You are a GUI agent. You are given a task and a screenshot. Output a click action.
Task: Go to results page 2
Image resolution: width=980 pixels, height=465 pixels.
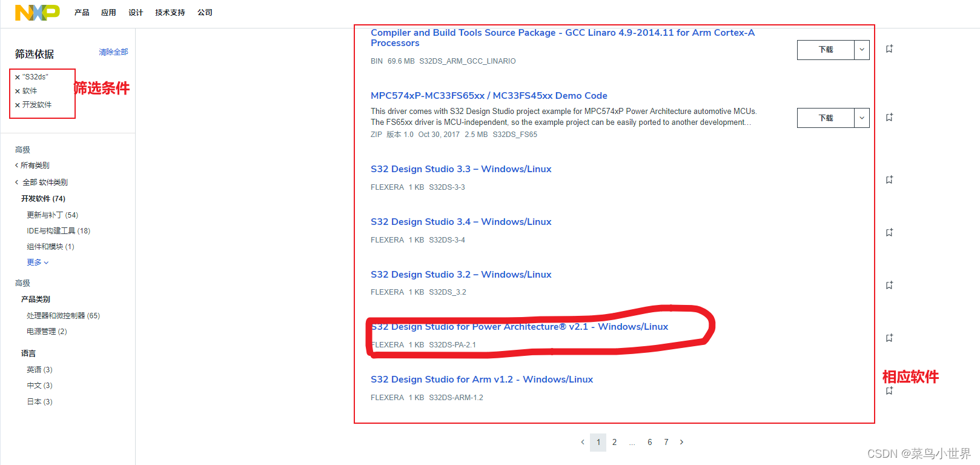(614, 442)
